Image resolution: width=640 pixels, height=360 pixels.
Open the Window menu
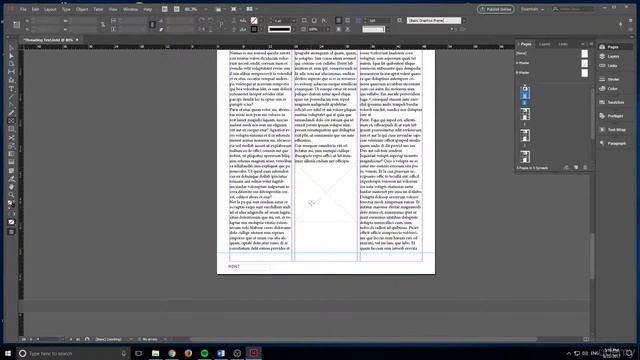coord(131,9)
